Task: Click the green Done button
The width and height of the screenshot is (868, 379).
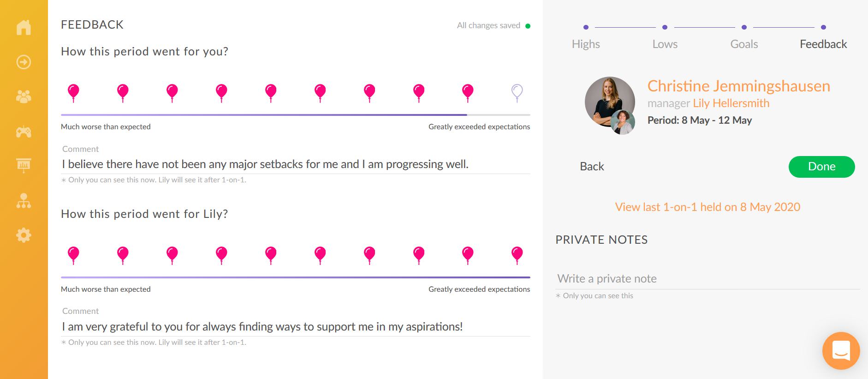Action: tap(821, 167)
